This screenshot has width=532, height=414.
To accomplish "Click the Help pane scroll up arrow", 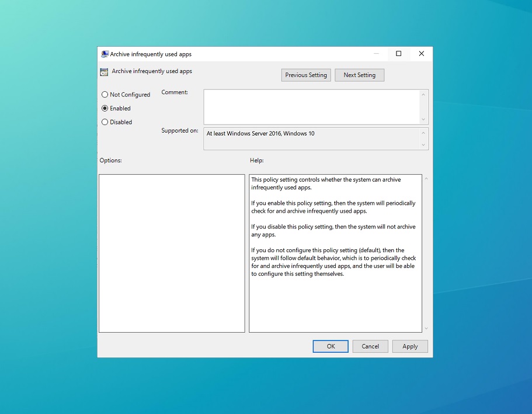I will pyautogui.click(x=426, y=179).
